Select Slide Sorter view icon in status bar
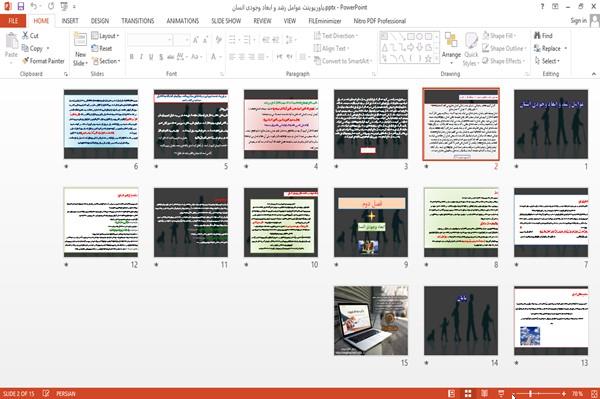Image resolution: width=600 pixels, height=399 pixels. [x=468, y=393]
